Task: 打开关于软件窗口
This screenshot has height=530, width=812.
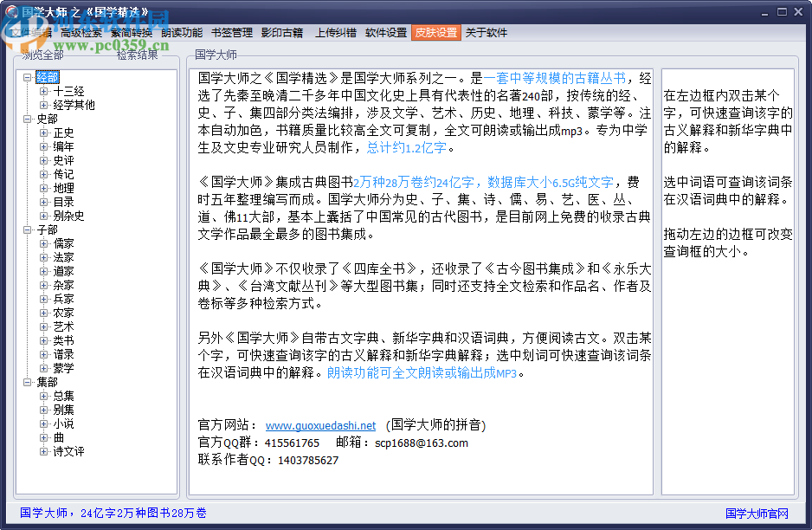Action: click(485, 33)
